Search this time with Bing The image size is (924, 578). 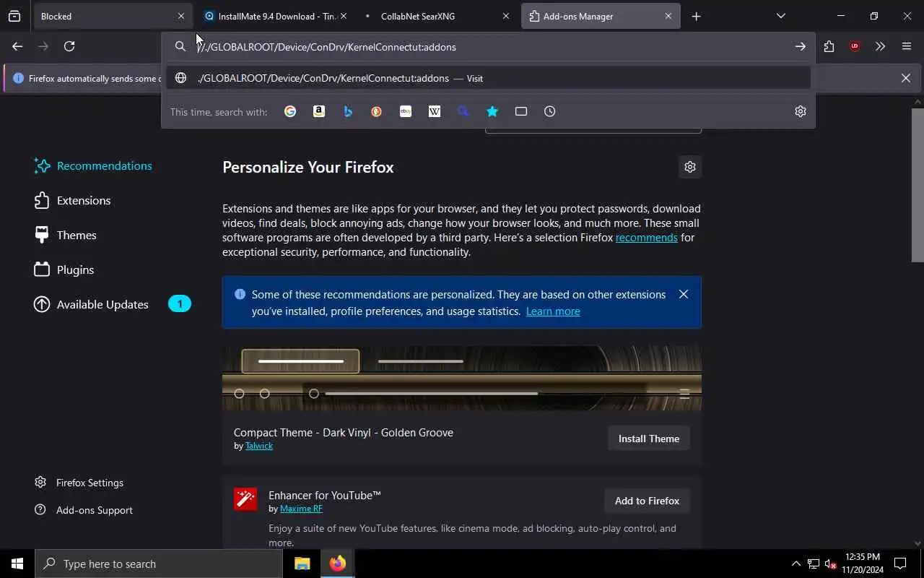[x=348, y=111]
